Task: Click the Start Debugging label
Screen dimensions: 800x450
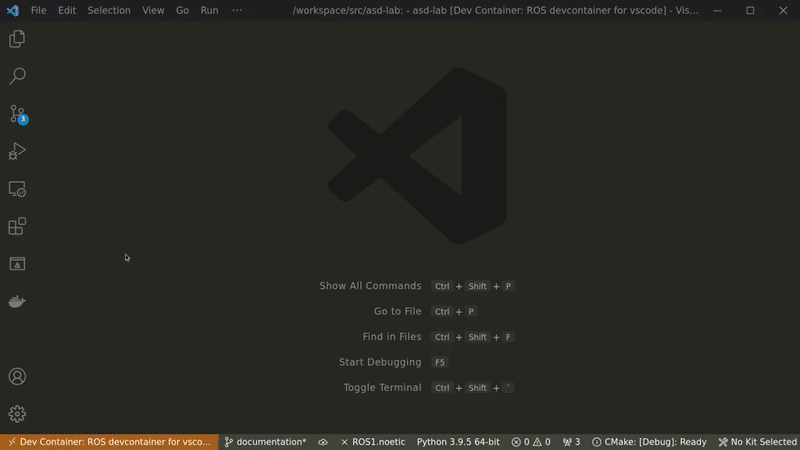Action: (x=380, y=362)
